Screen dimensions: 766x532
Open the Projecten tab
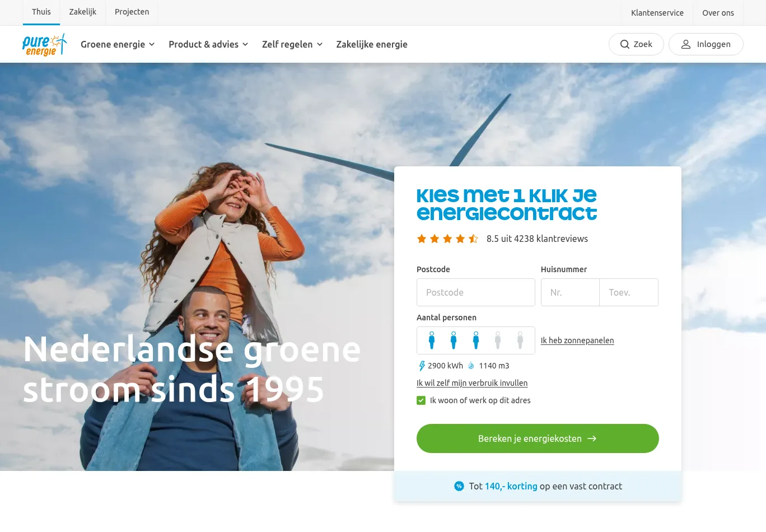tap(132, 12)
